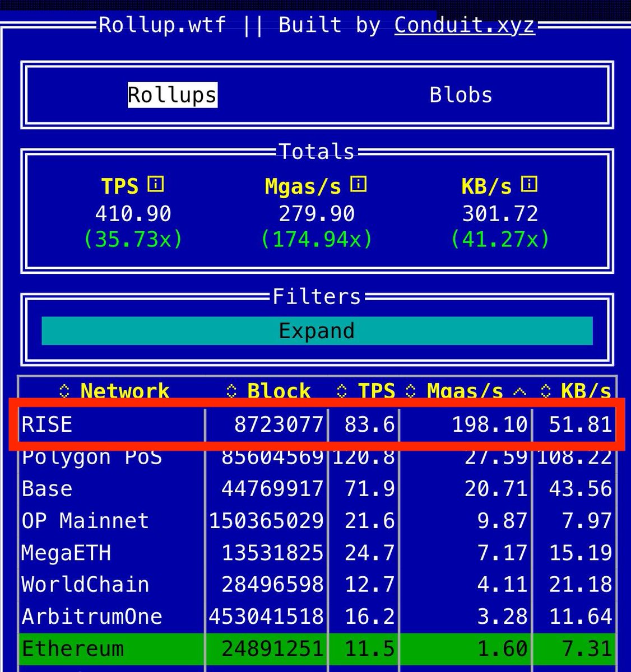
Task: Select the Base network row
Action: point(317,489)
